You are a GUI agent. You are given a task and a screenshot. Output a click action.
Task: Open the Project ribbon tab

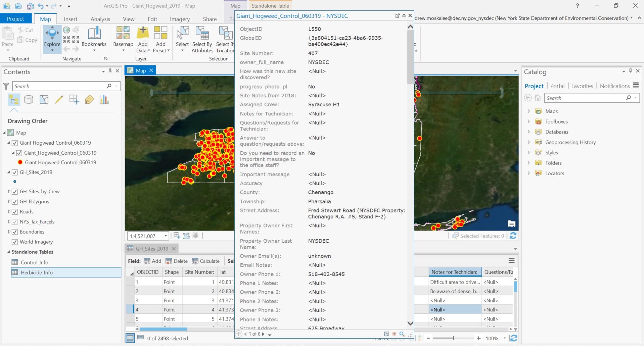[15, 19]
